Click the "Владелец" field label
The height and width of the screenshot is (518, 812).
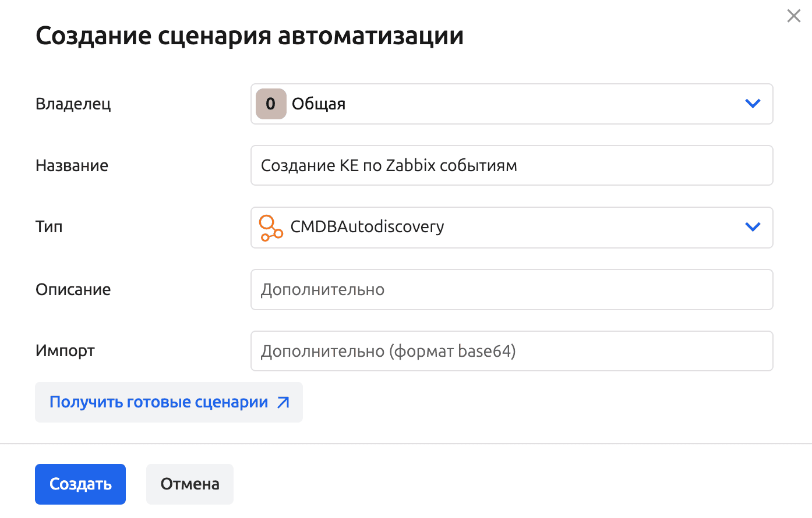coord(73,104)
